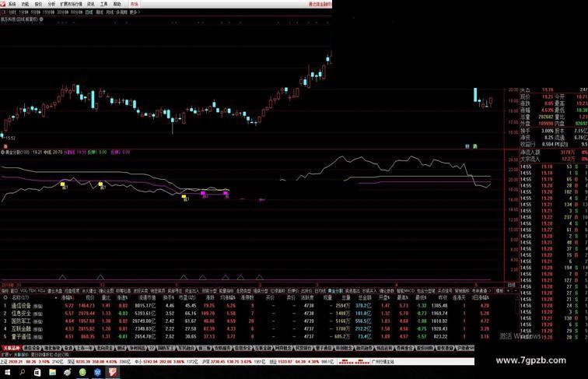Switch chart to 15分钟 period
Viewport: 588px width, 379px height.
(x=49, y=12)
